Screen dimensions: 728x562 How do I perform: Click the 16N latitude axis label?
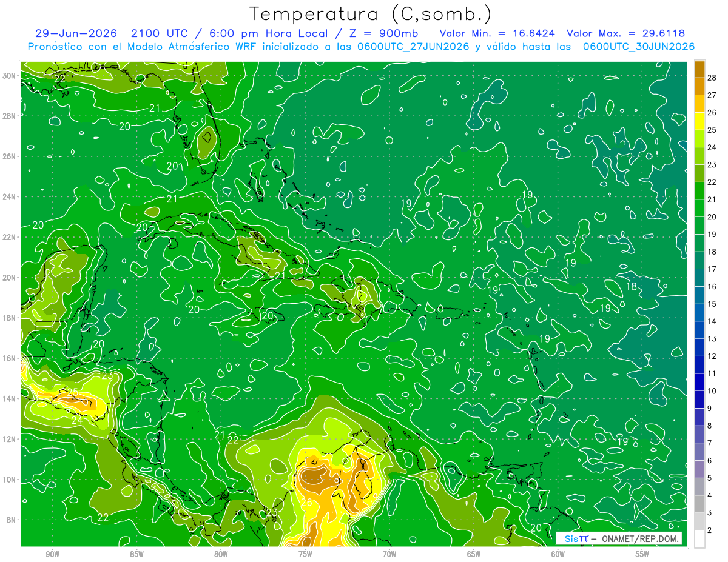coord(10,358)
